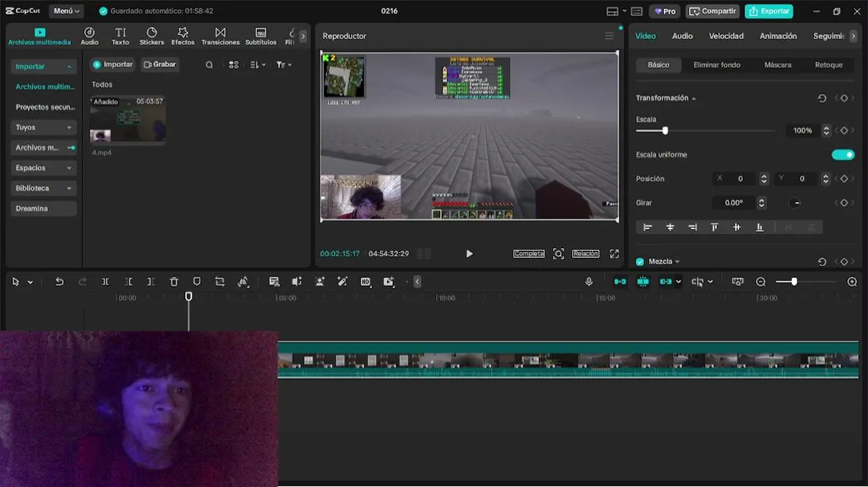Play the preview video
The image size is (868, 487).
coord(469,254)
